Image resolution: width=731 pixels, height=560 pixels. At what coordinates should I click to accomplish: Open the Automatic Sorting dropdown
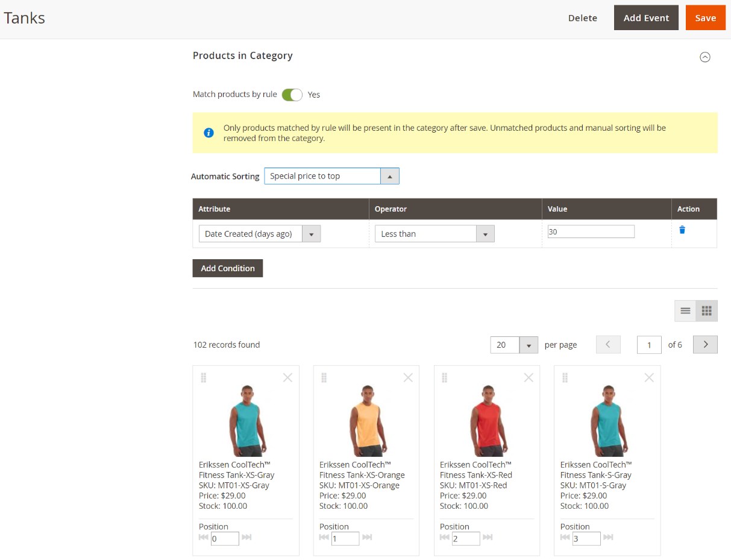point(331,176)
